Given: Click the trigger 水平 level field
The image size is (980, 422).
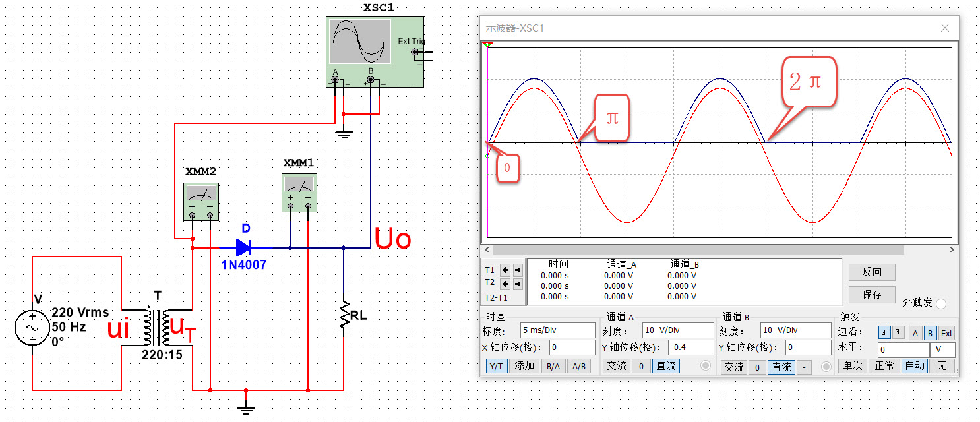Looking at the screenshot, I should click(903, 349).
